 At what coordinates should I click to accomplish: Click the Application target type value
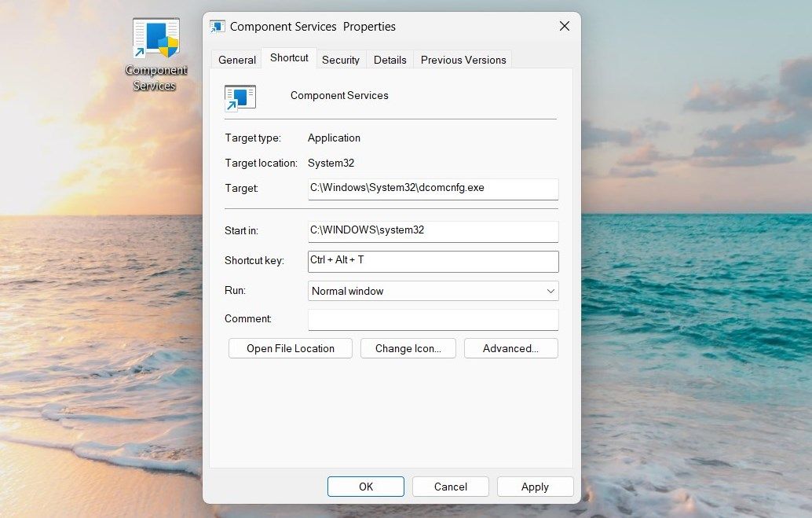[x=334, y=138]
